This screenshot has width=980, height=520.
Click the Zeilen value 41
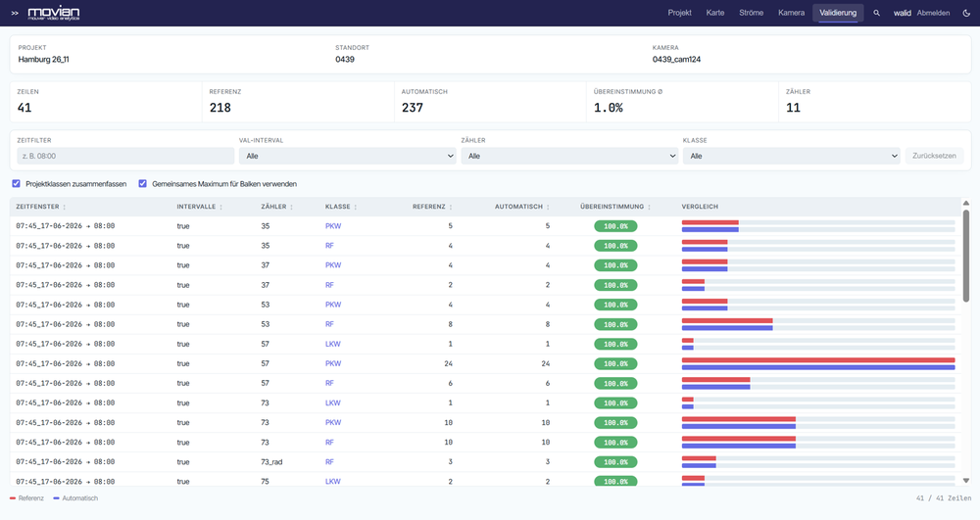point(24,108)
